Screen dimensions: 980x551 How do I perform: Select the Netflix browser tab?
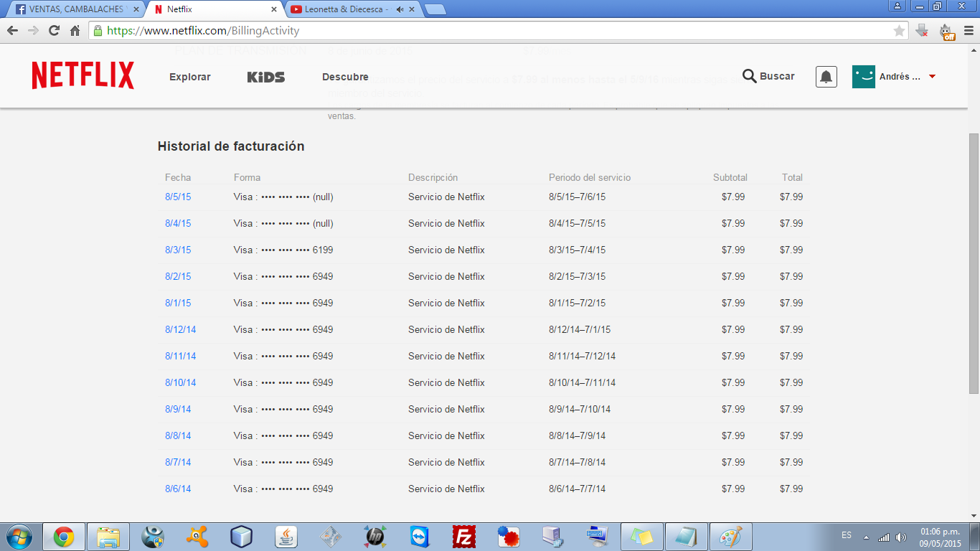pos(215,9)
